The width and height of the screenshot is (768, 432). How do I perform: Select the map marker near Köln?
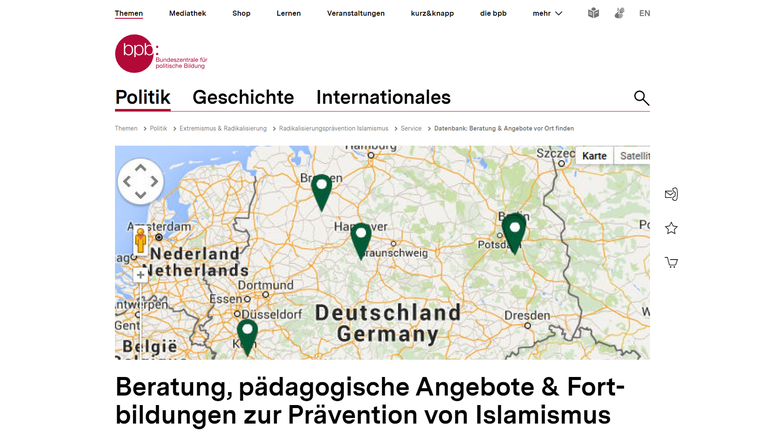click(x=247, y=337)
